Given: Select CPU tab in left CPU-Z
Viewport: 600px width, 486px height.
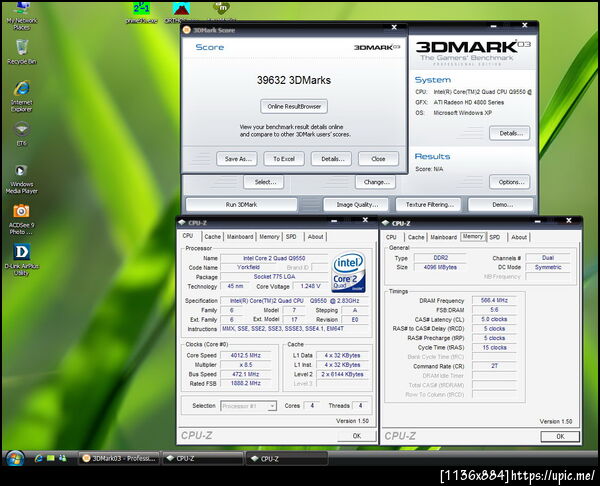Looking at the screenshot, I should click(x=188, y=236).
